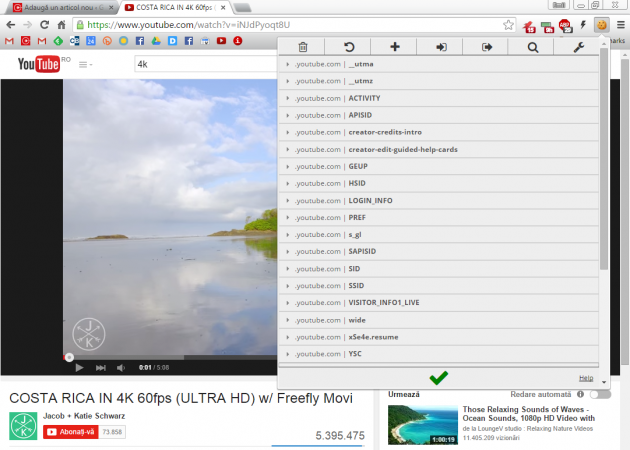Click the import cookies icon

(441, 47)
